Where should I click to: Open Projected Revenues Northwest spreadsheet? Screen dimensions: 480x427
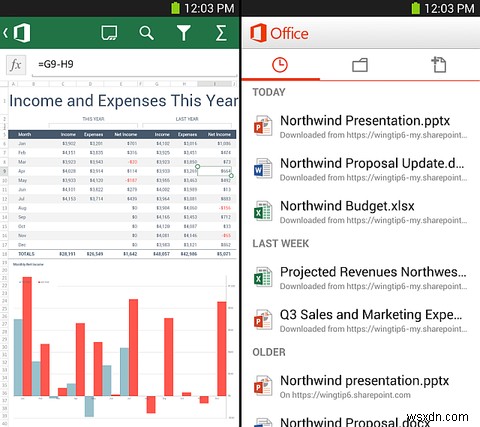(x=361, y=278)
